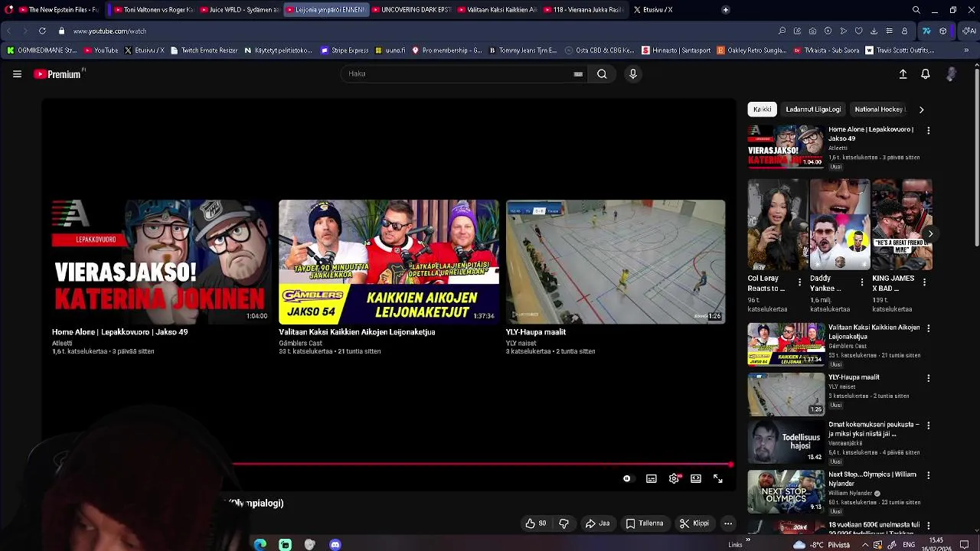Toggle autoplay switch in the player controls

[x=627, y=478]
